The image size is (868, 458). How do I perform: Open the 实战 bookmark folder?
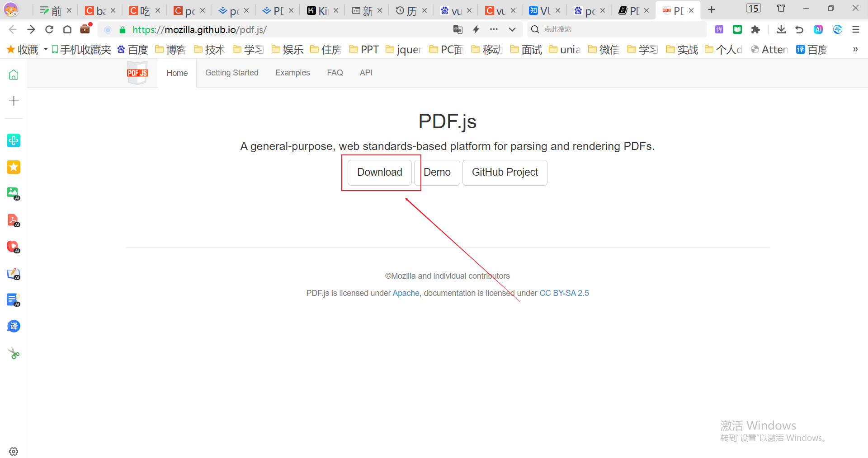coord(682,50)
